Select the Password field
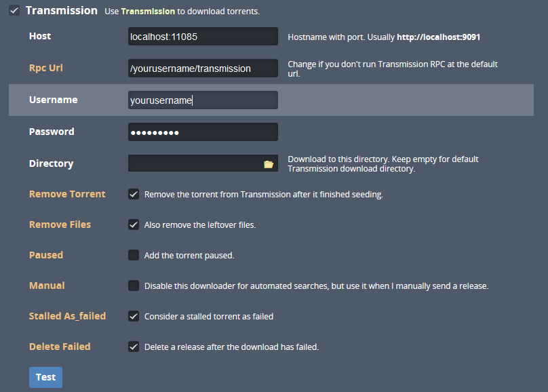Viewport: 548px width, 392px height. [203, 132]
